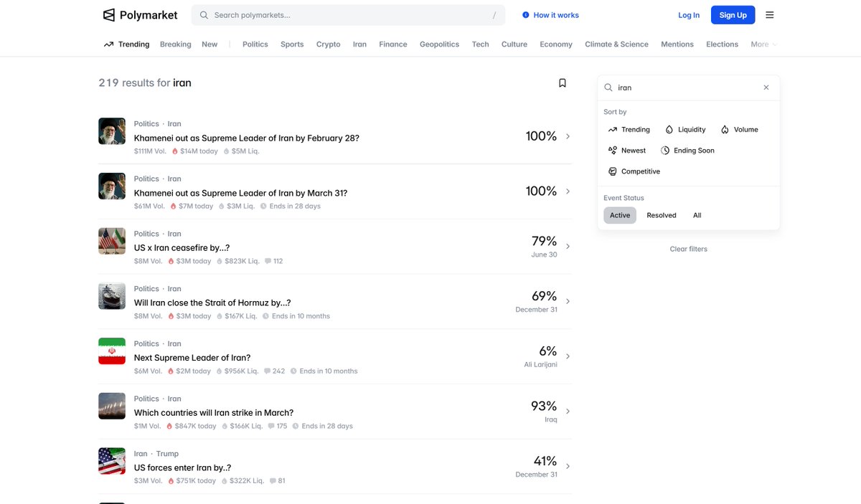The width and height of the screenshot is (861, 504).
Task: Click '79%' ceasefire odds
Action: pos(544,241)
